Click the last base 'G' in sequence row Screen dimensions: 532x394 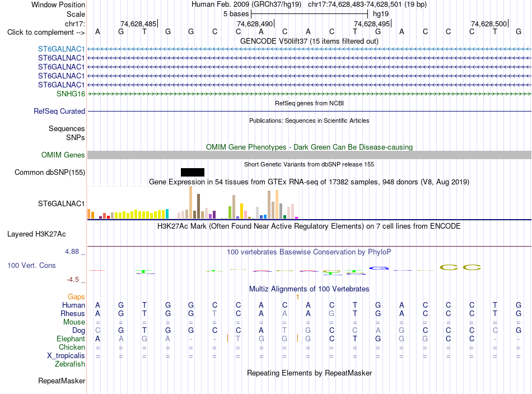(x=519, y=31)
